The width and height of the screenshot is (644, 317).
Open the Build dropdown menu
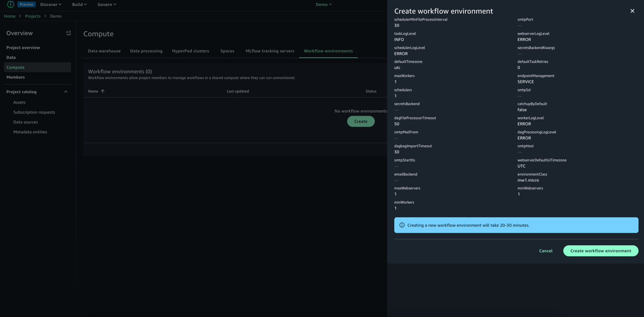(79, 5)
